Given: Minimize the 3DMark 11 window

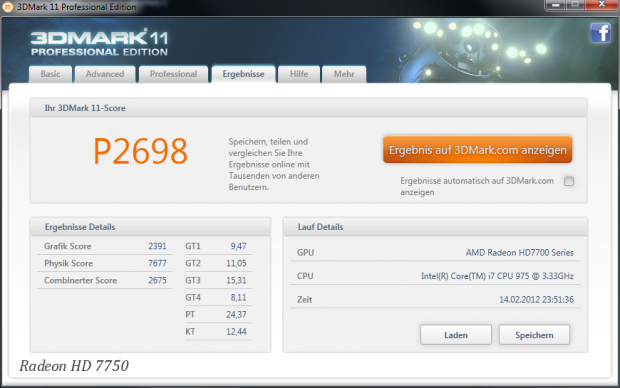Looking at the screenshot, I should click(x=556, y=5).
